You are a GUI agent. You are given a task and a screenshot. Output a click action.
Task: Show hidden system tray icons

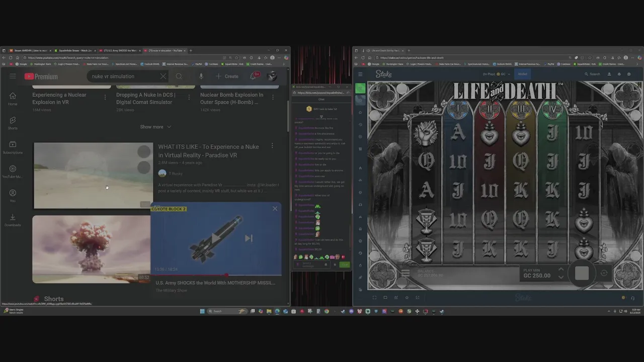pyautogui.click(x=609, y=311)
